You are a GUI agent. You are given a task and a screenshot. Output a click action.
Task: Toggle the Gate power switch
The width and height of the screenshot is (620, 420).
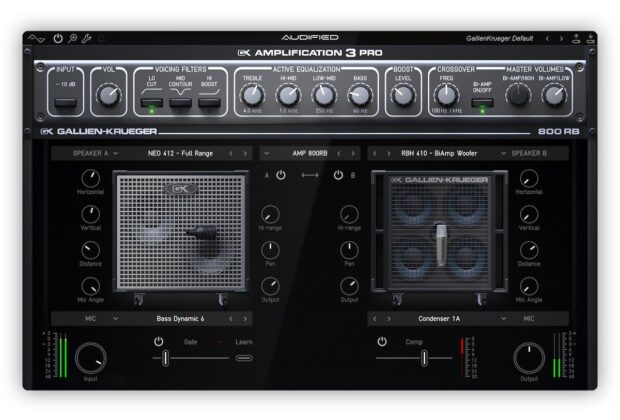click(159, 341)
